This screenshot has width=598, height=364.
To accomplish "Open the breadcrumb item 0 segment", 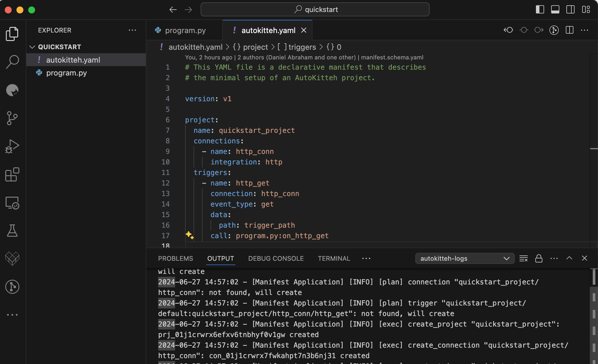I will 334,47.
